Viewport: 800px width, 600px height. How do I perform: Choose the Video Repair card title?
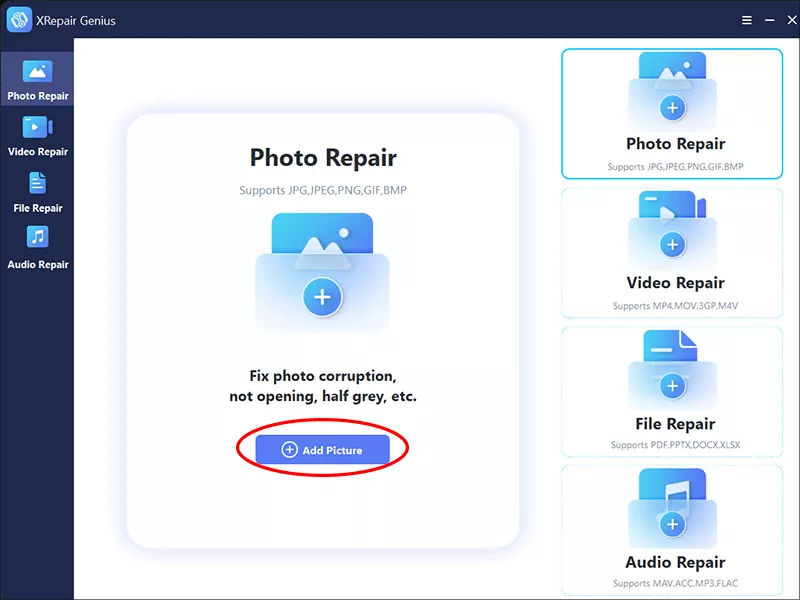point(675,283)
